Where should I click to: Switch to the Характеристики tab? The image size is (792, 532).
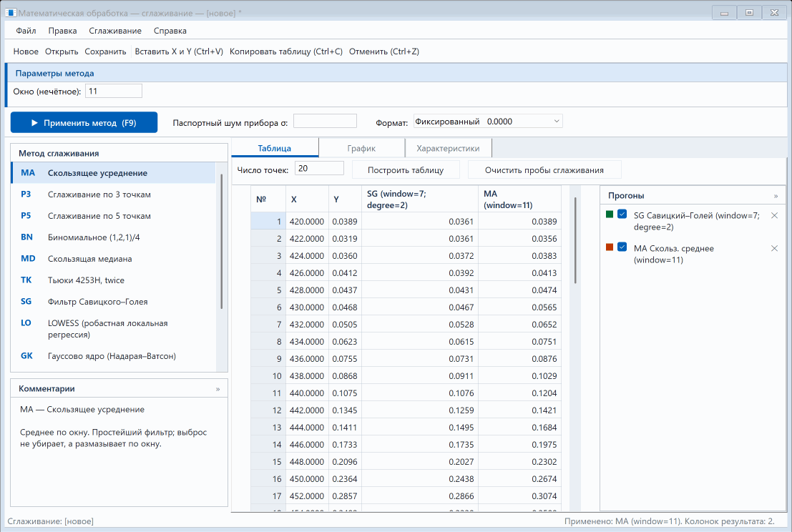[x=448, y=149]
